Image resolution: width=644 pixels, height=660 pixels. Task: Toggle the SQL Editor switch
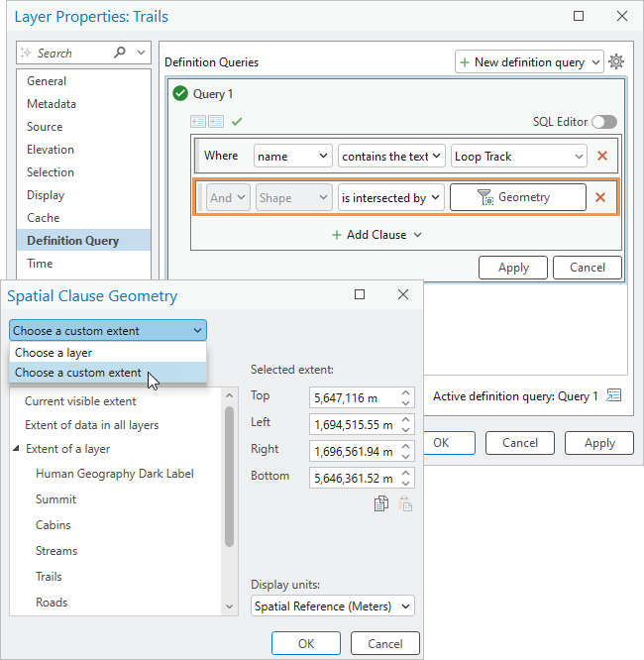coord(603,122)
